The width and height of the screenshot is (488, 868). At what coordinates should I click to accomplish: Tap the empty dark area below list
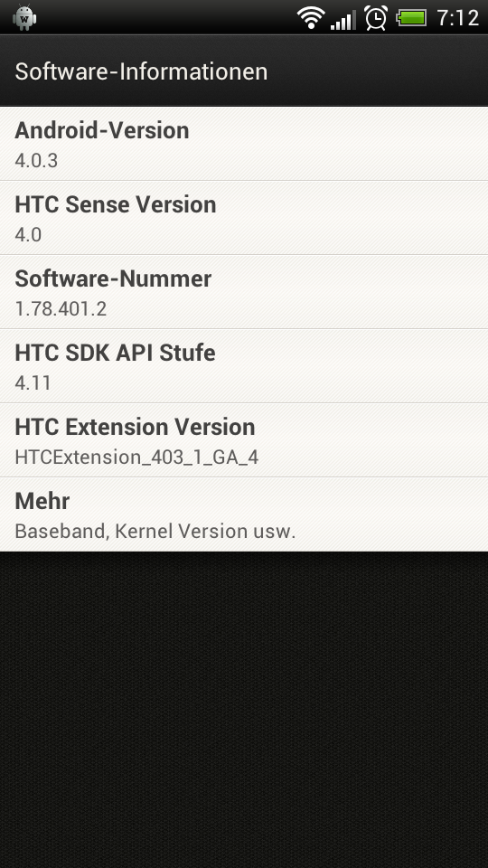(244, 710)
